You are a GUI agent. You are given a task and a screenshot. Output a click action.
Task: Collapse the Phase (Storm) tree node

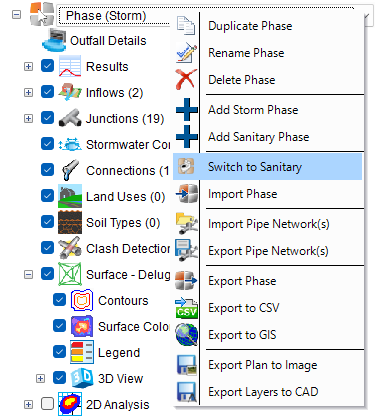(16, 14)
